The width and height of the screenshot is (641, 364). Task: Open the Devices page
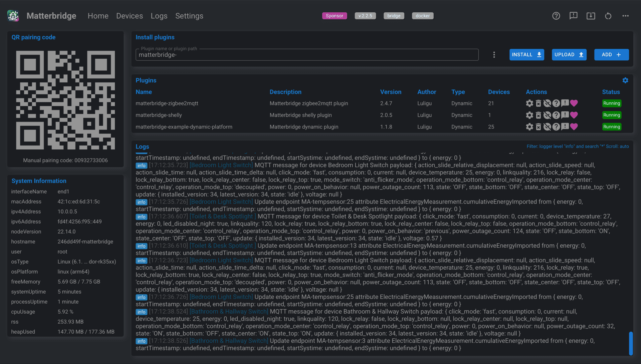pos(130,16)
